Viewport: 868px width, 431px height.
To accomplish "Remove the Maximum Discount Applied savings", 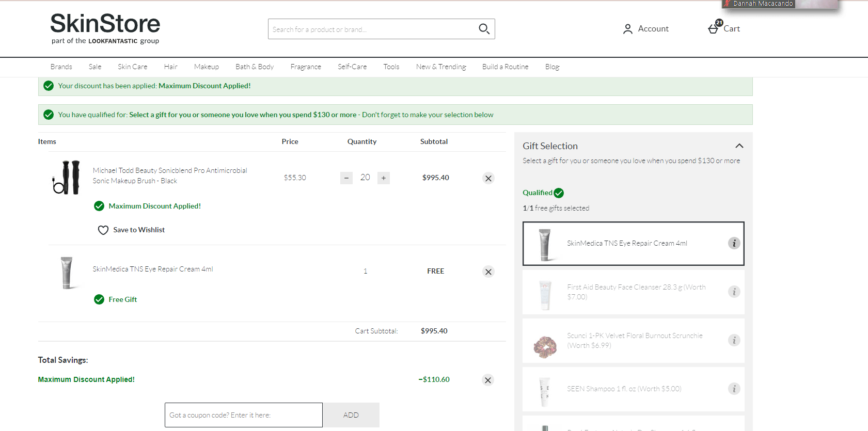I will (x=488, y=380).
